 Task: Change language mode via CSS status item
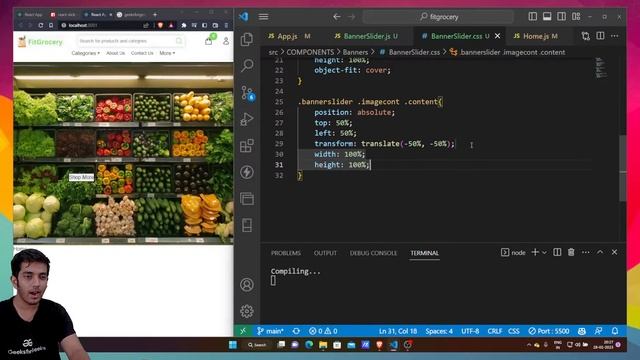click(513, 331)
